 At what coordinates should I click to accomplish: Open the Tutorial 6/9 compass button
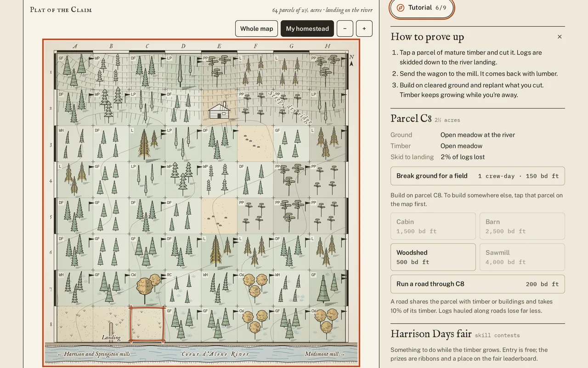[x=422, y=8]
